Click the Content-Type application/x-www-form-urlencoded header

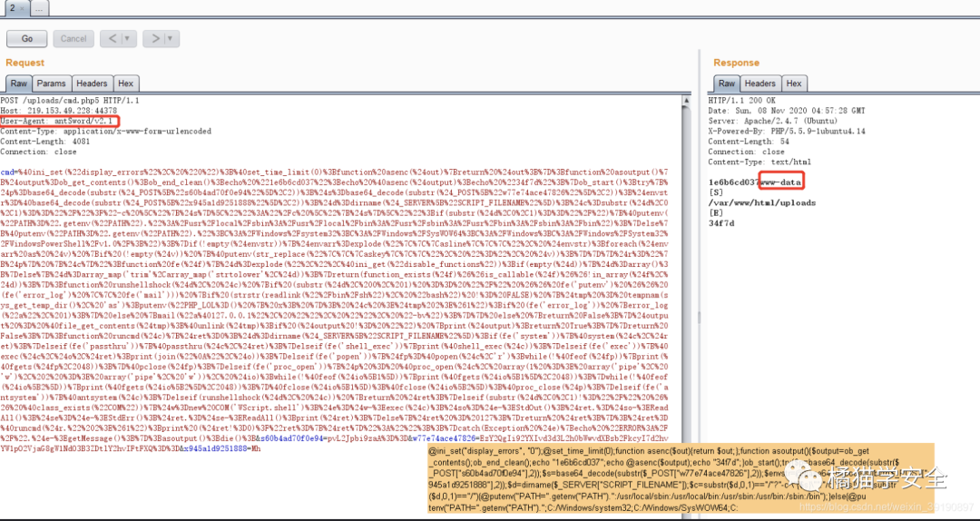(x=105, y=132)
